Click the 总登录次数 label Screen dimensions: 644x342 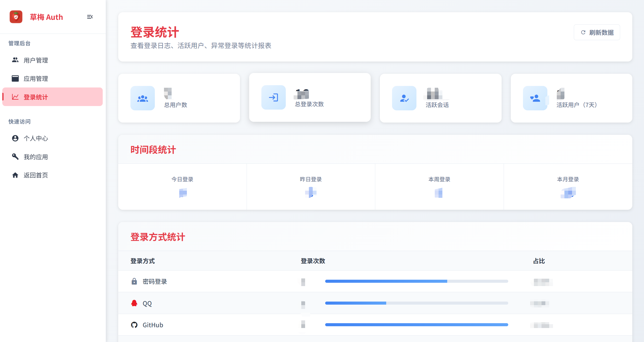(309, 104)
